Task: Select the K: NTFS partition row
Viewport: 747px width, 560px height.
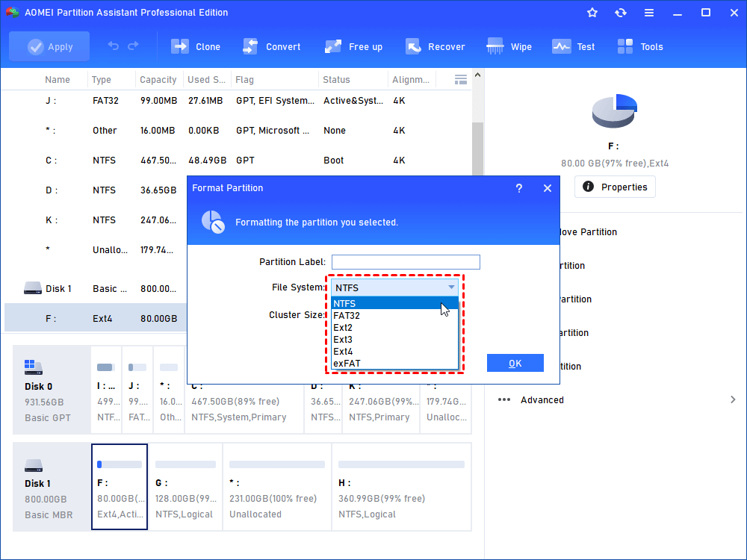Action: click(96, 220)
